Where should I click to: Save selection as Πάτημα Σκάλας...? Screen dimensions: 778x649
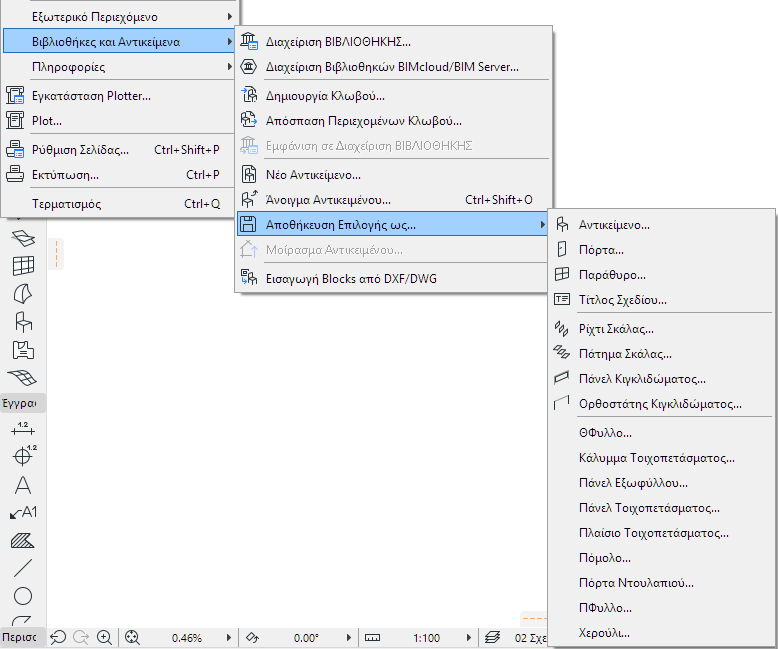[662, 354]
